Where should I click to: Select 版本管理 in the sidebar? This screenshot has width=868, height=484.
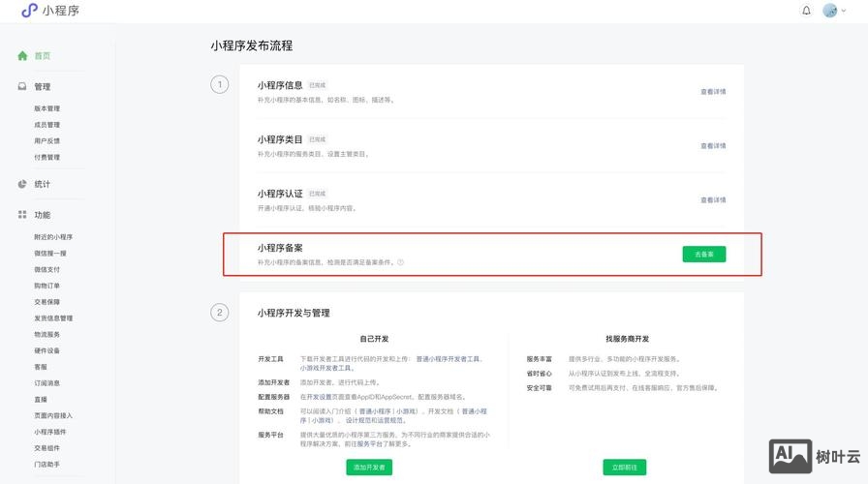click(x=47, y=108)
